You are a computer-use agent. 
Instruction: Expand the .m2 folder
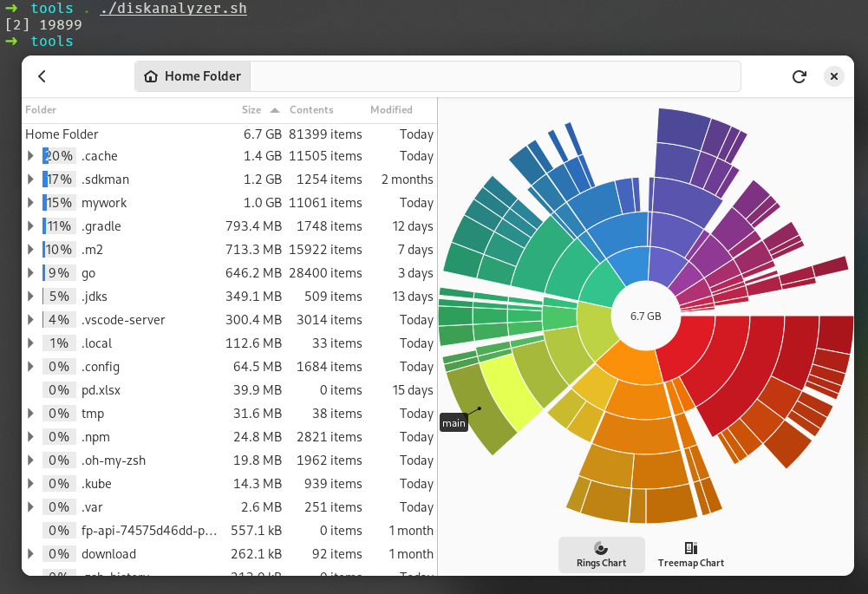click(x=30, y=250)
